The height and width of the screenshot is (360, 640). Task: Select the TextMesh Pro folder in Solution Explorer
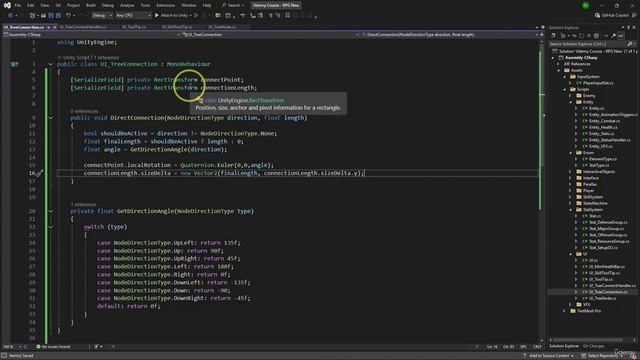(589, 311)
